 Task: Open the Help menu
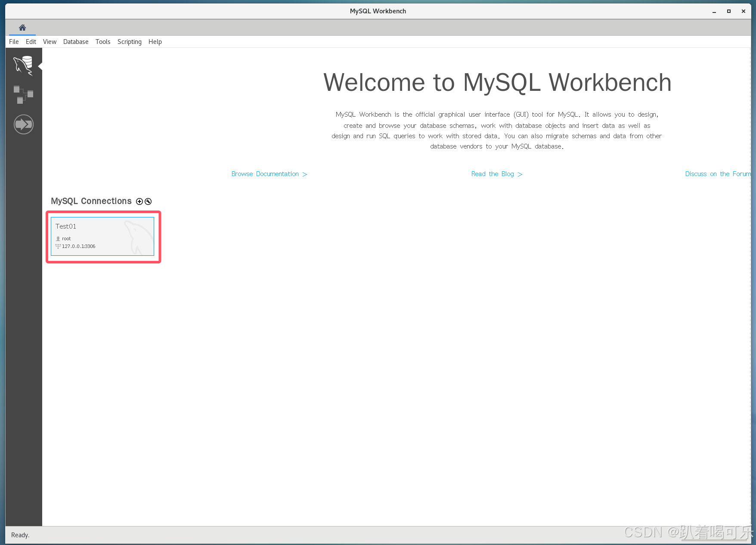coord(155,42)
